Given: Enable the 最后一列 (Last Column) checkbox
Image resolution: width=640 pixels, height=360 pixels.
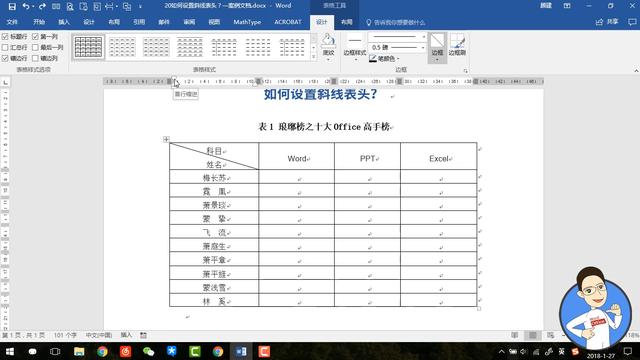Looking at the screenshot, I should point(36,47).
